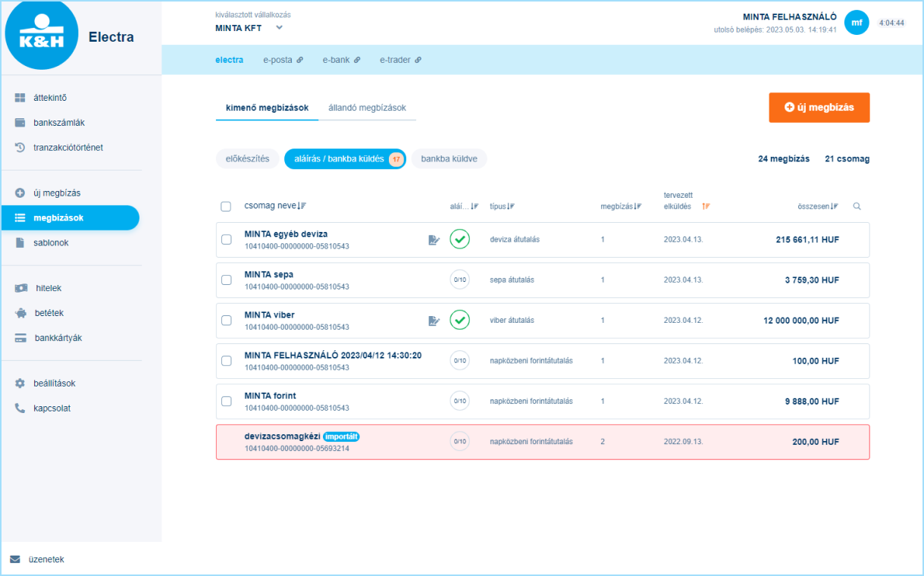This screenshot has height=576, width=924.
Task: Select the bankba küldve filter
Action: tap(449, 159)
